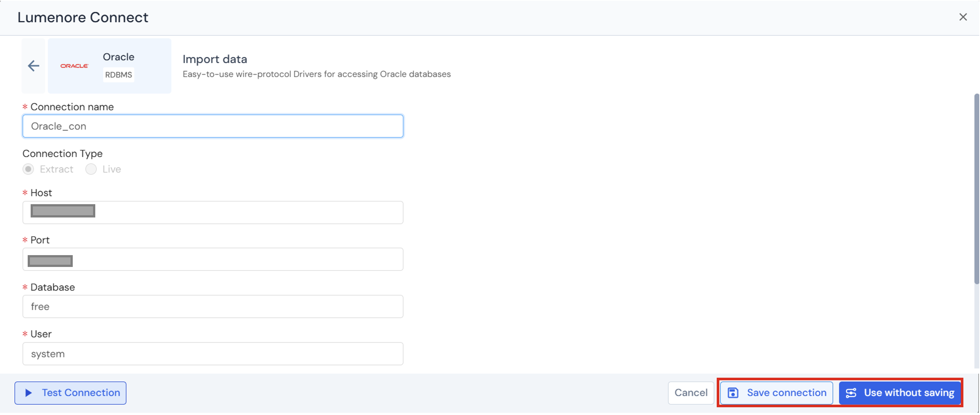Viewport: 980px width, 415px height.
Task: Click the back arrow icon
Action: (34, 66)
